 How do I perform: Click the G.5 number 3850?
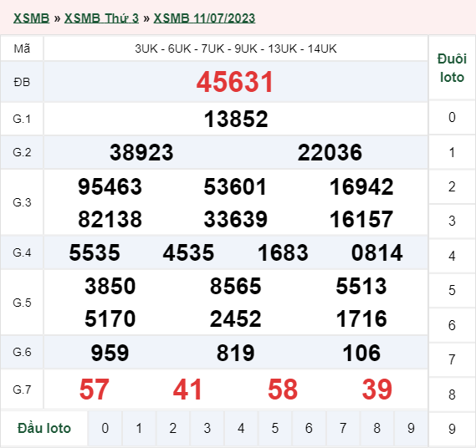pos(110,286)
